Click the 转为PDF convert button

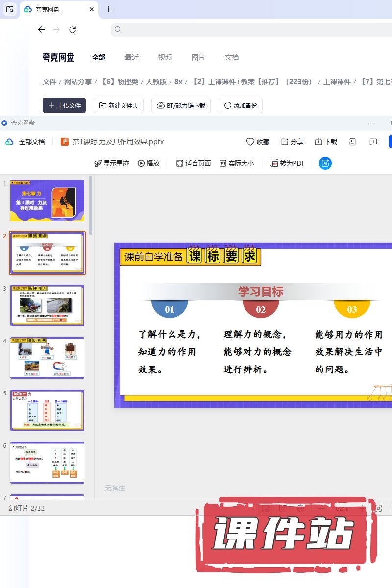pos(288,163)
